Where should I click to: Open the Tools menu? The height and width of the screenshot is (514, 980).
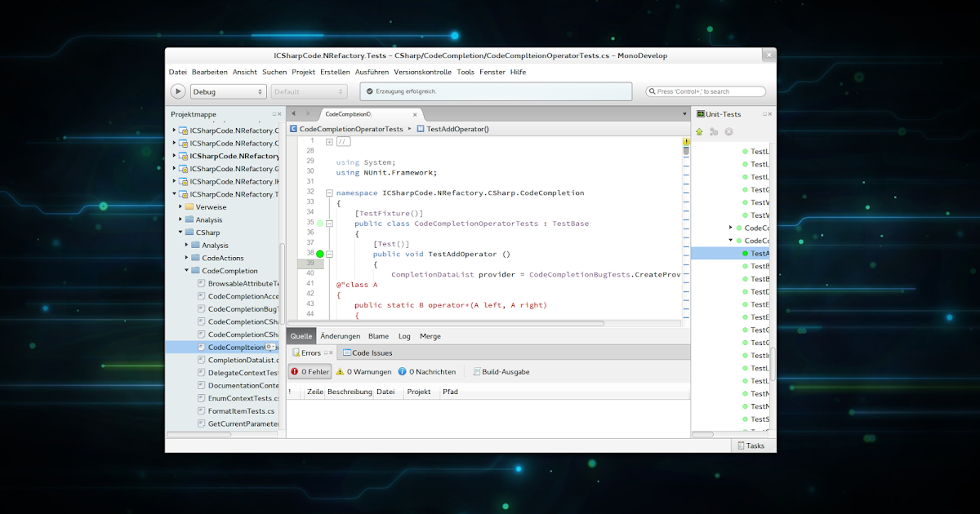tap(465, 72)
